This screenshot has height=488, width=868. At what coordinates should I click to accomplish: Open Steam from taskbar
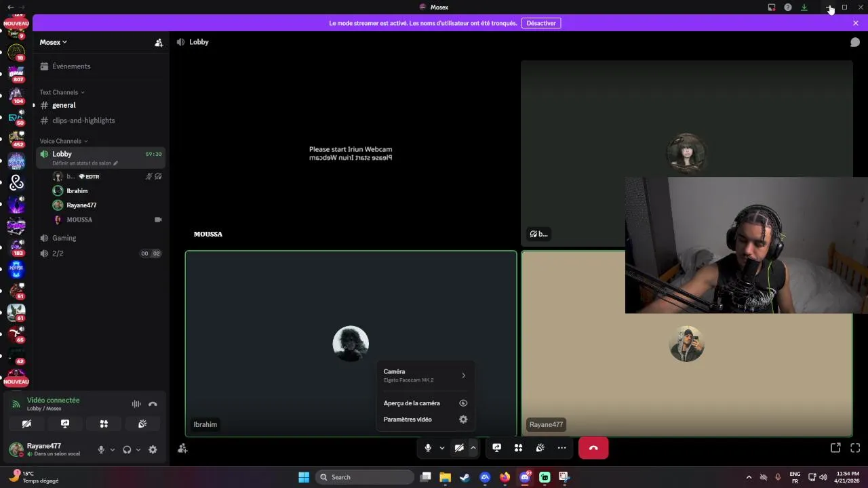465,477
